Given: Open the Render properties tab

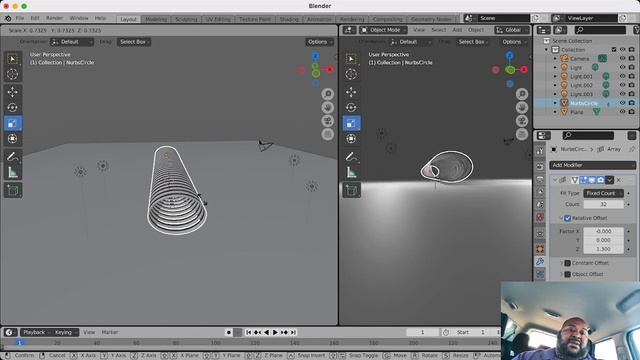Looking at the screenshot, I should 540,167.
